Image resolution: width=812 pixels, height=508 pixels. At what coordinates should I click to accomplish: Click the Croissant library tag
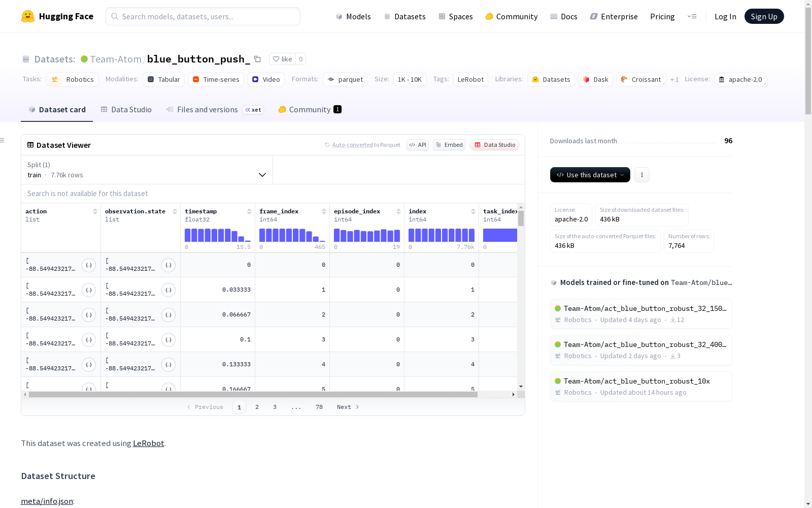click(x=641, y=79)
